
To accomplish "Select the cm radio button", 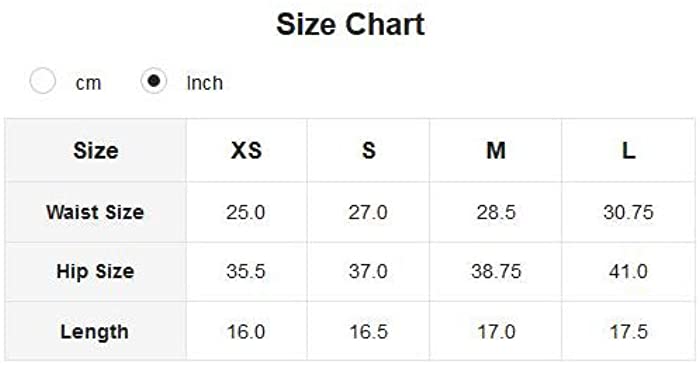I will pyautogui.click(x=42, y=81).
